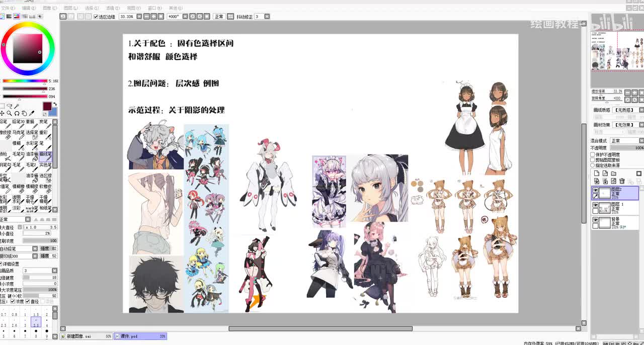The width and height of the screenshot is (644, 345).
Task: Select the zoom magnifier tool
Action: tap(9, 113)
